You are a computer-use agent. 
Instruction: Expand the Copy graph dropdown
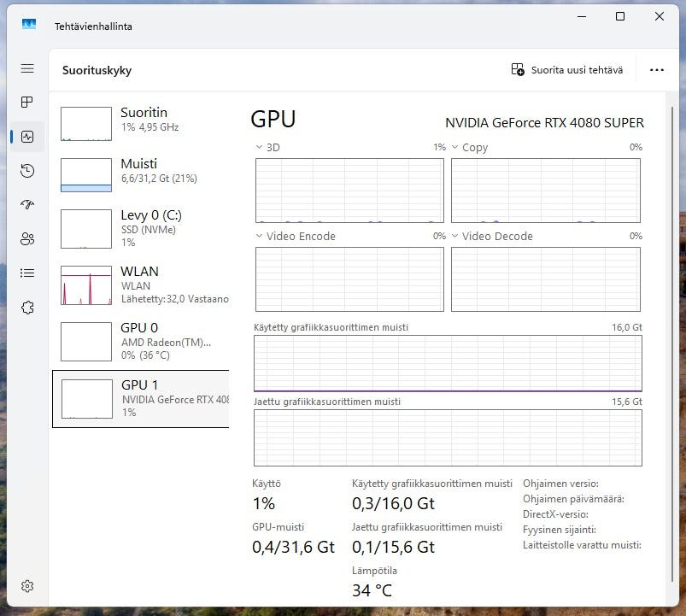[455, 148]
